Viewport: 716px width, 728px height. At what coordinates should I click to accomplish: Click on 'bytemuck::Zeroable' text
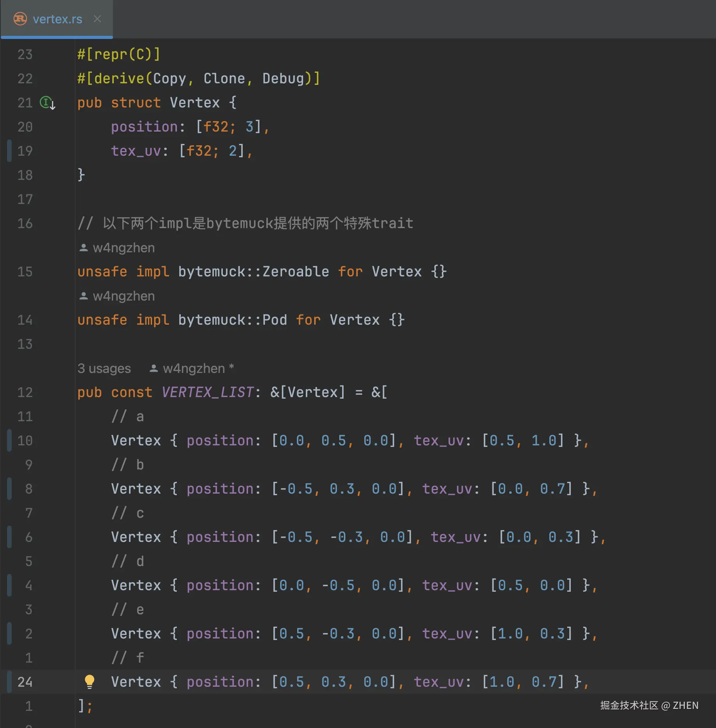pyautogui.click(x=254, y=272)
